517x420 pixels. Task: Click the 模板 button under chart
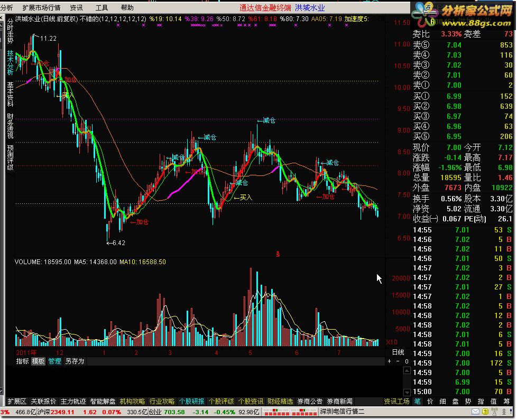[x=38, y=361]
